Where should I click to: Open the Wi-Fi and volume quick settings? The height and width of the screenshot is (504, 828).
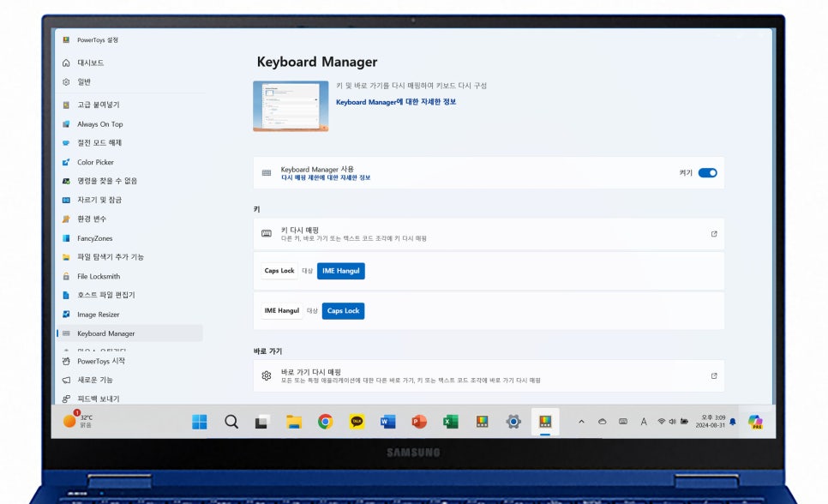point(673,422)
